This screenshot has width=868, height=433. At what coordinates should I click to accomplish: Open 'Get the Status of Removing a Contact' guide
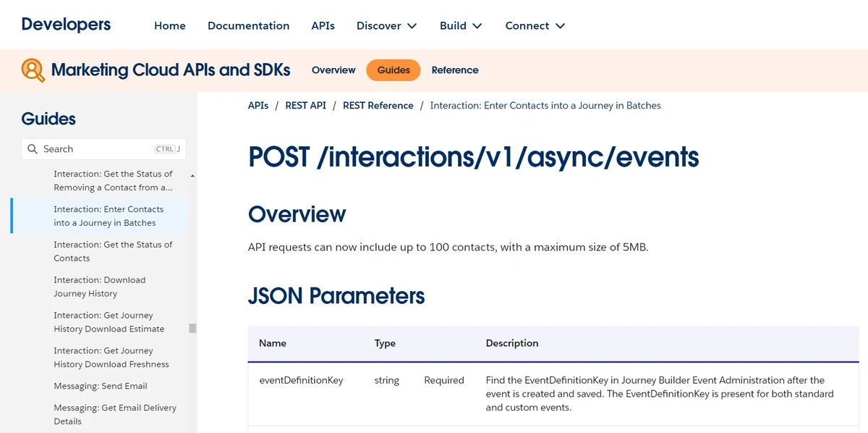(x=113, y=180)
